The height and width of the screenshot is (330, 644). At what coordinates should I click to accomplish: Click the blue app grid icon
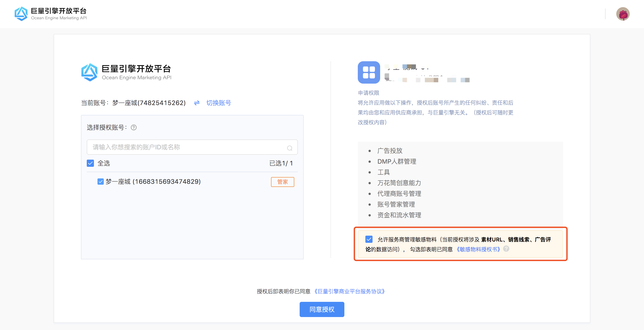pyautogui.click(x=369, y=72)
